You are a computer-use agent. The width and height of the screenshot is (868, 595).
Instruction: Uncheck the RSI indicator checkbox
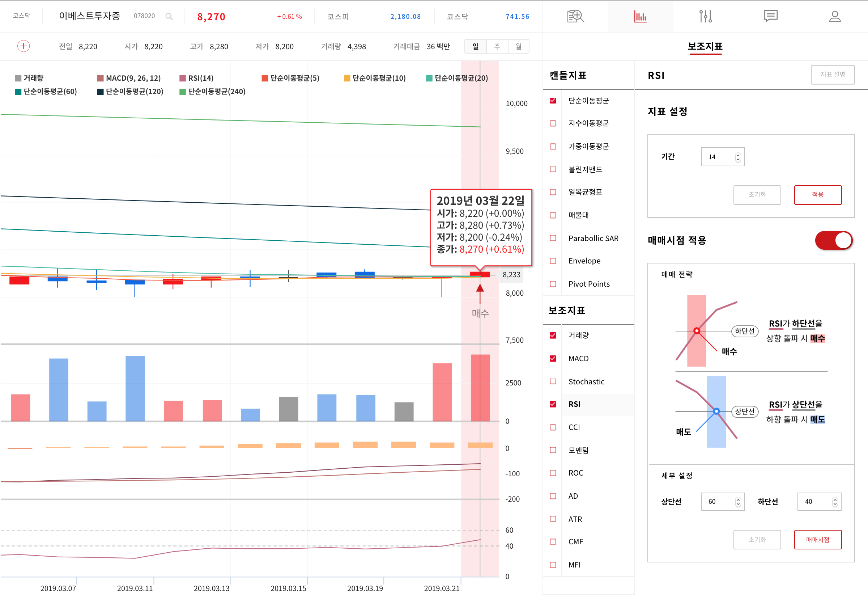click(553, 404)
